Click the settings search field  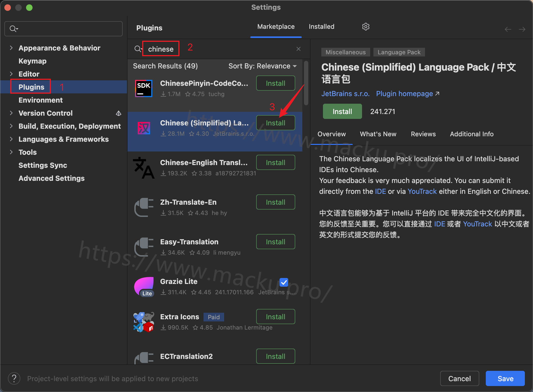click(x=64, y=29)
